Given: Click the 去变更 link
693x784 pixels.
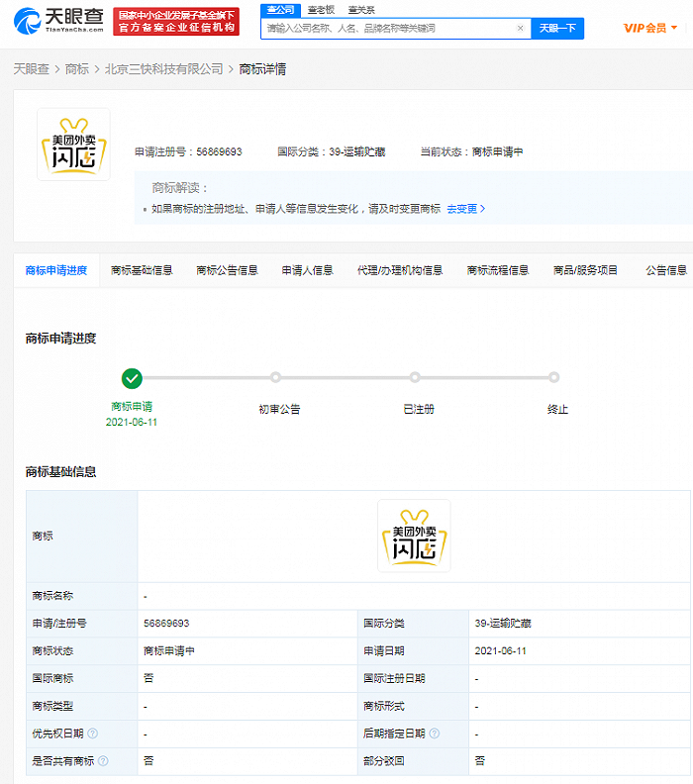Looking at the screenshot, I should click(x=465, y=209).
